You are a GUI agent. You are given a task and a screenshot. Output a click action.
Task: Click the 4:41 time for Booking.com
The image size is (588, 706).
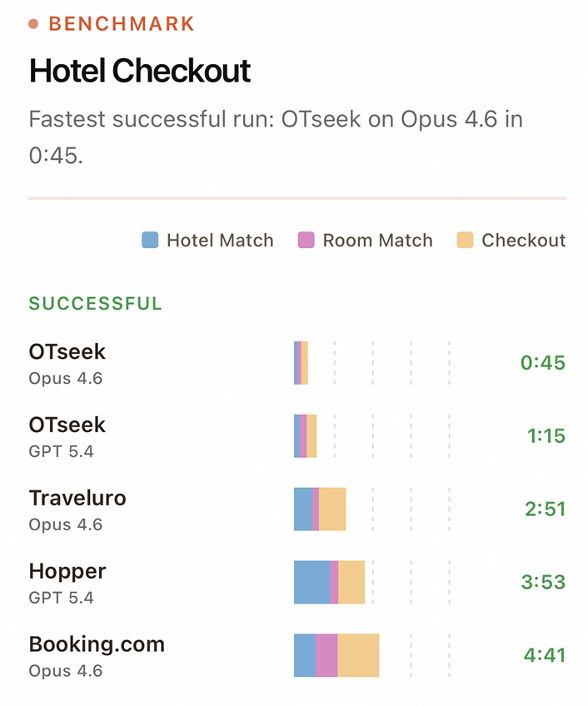(x=544, y=655)
